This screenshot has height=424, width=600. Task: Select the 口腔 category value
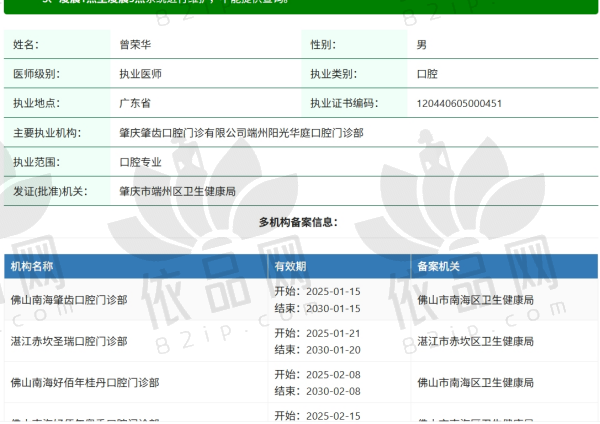tap(427, 74)
